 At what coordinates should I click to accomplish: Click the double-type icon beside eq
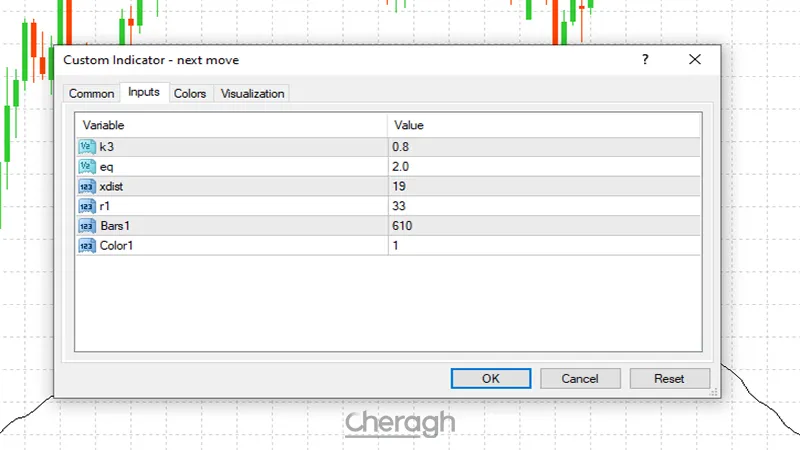click(86, 166)
